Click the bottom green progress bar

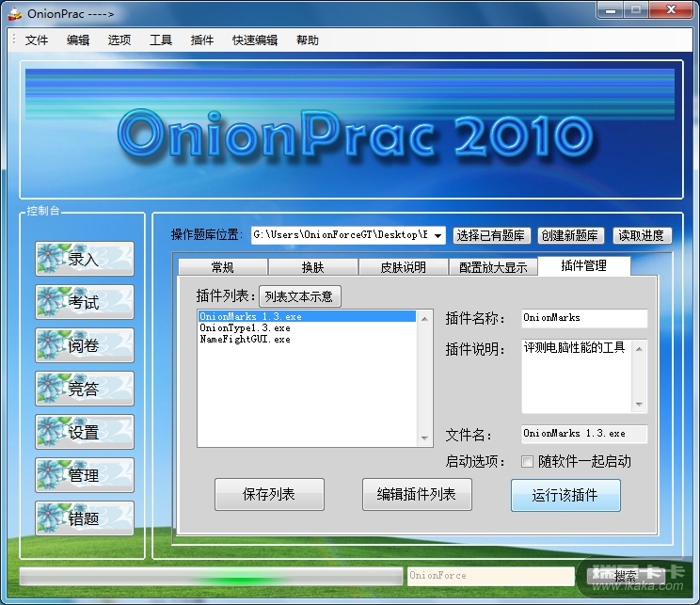(x=211, y=577)
